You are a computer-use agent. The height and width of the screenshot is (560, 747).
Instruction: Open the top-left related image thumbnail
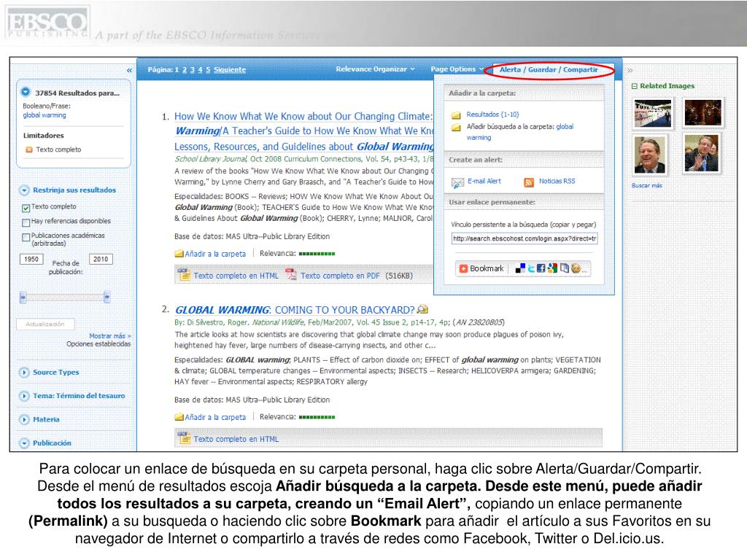point(653,113)
